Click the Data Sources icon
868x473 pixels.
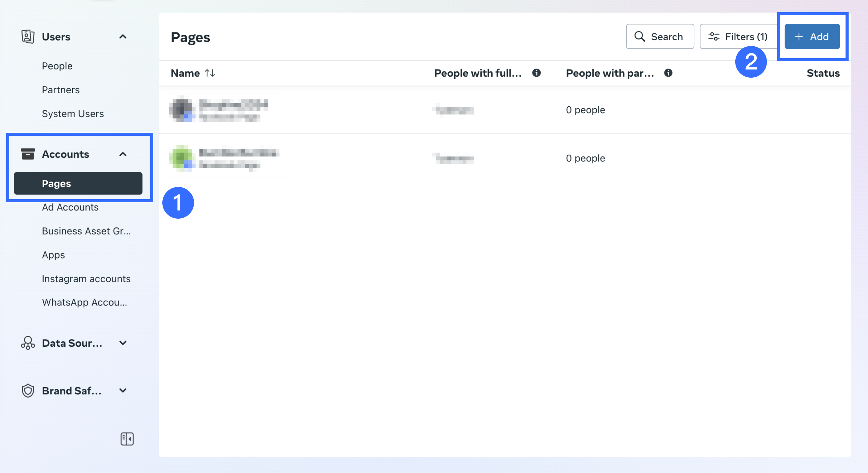[x=28, y=343]
